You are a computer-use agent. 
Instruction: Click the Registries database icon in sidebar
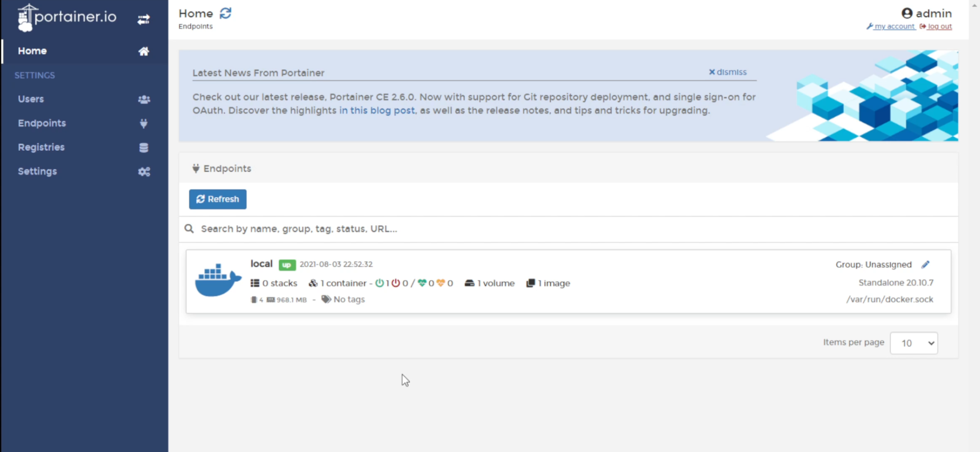pyautogui.click(x=144, y=148)
